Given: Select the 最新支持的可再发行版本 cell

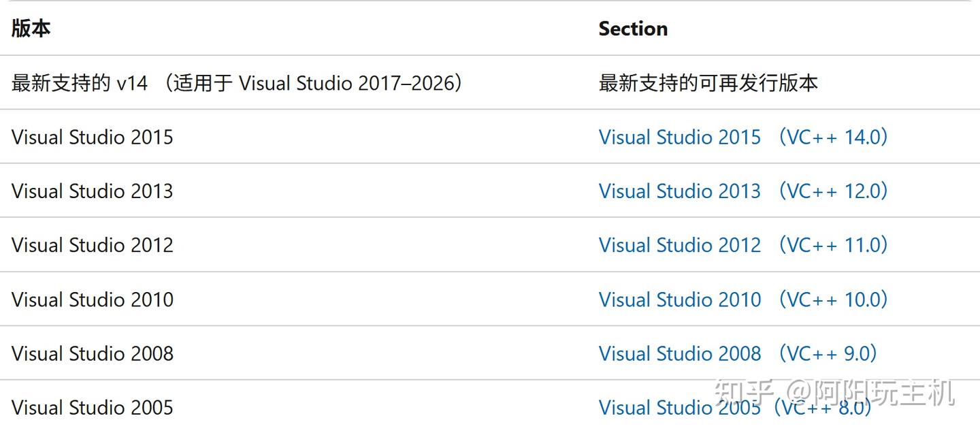Looking at the screenshot, I should pos(708,83).
